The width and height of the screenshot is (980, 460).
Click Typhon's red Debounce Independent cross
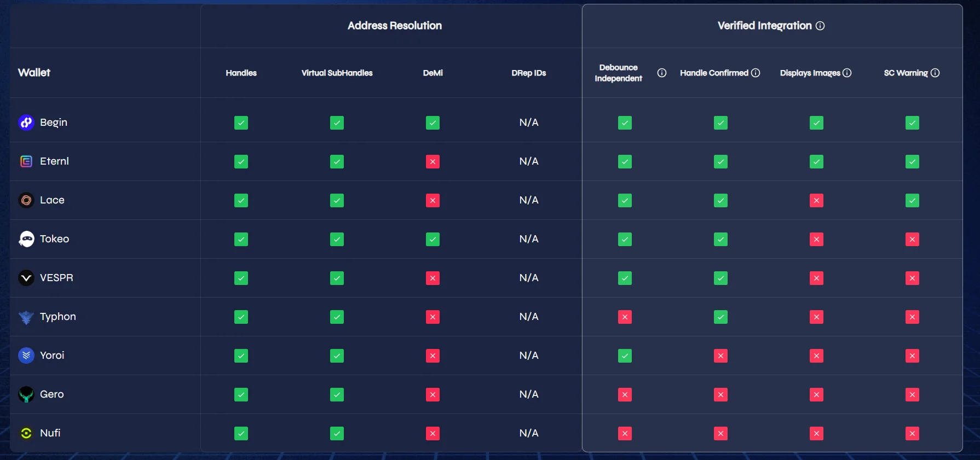coord(625,317)
